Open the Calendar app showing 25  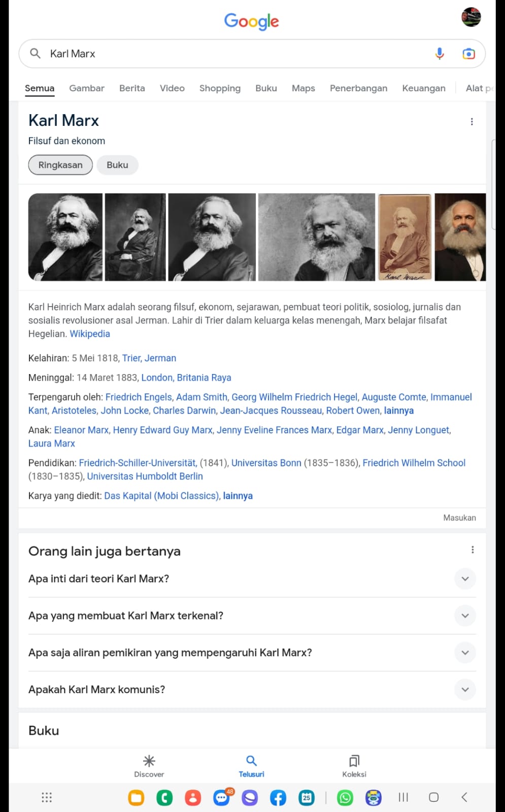click(307, 798)
